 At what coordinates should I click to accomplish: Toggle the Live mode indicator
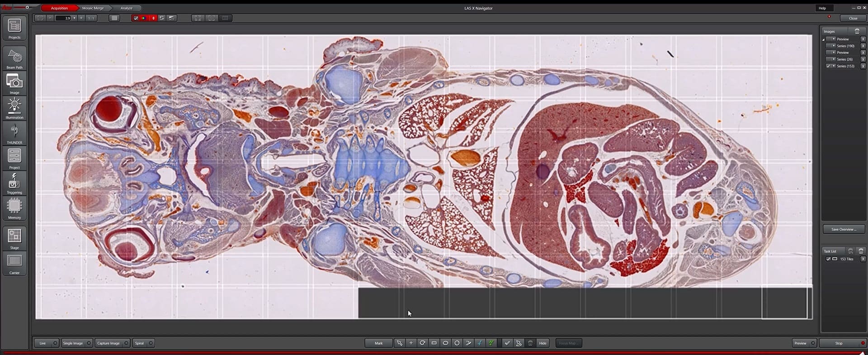click(x=55, y=343)
